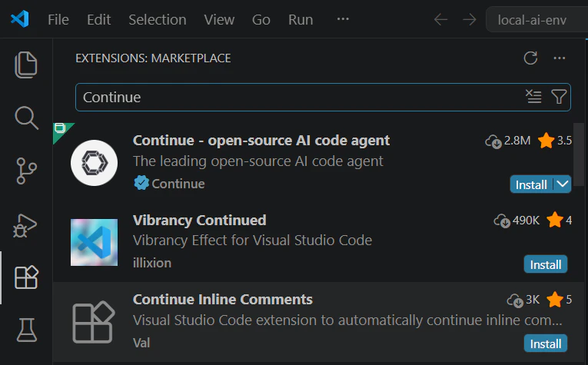
Task: Click the publisher name 'Val'
Action: [141, 343]
